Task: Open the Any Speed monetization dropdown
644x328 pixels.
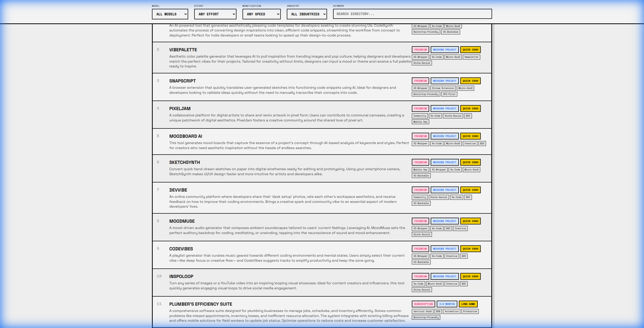Action: (x=261, y=14)
